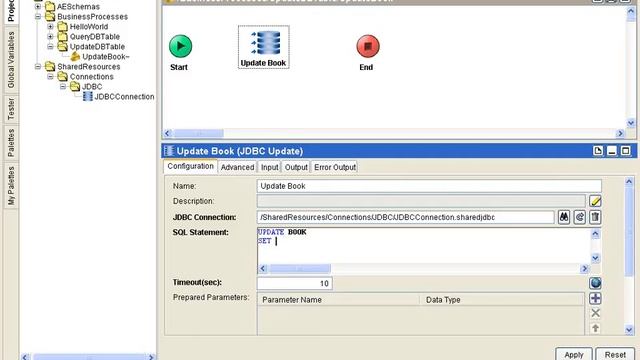Click configuration panel scroll down arrow
The width and height of the screenshot is (640, 360).
click(629, 330)
